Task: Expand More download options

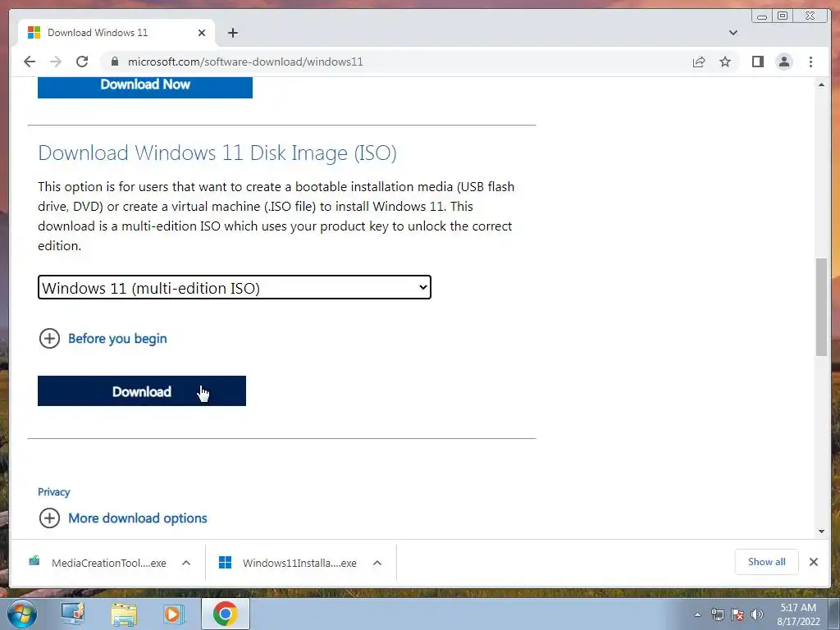Action: (123, 518)
